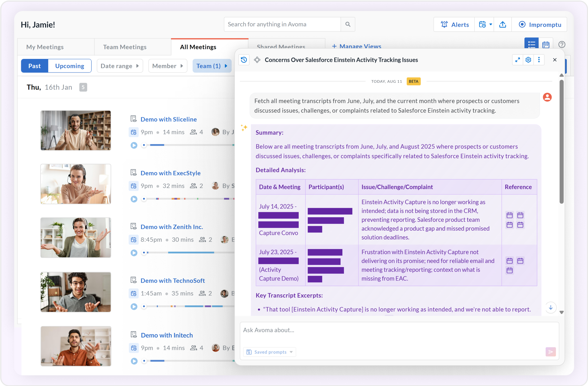Close the Ask Avoma chat panel
This screenshot has width=588, height=386.
(555, 60)
